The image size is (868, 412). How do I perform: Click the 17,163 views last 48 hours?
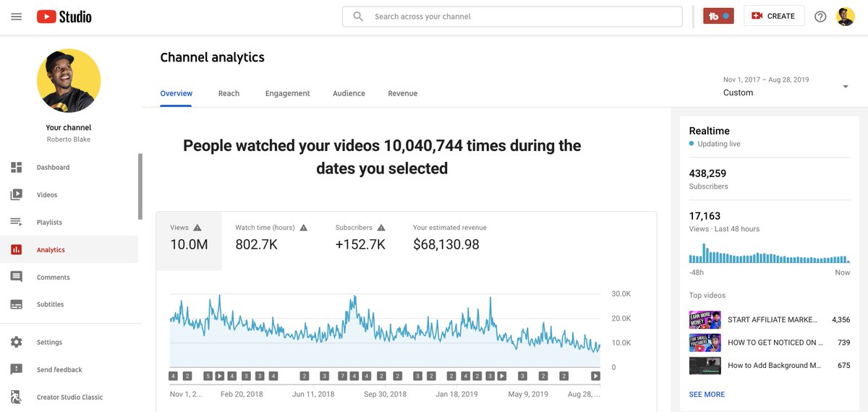pos(705,216)
